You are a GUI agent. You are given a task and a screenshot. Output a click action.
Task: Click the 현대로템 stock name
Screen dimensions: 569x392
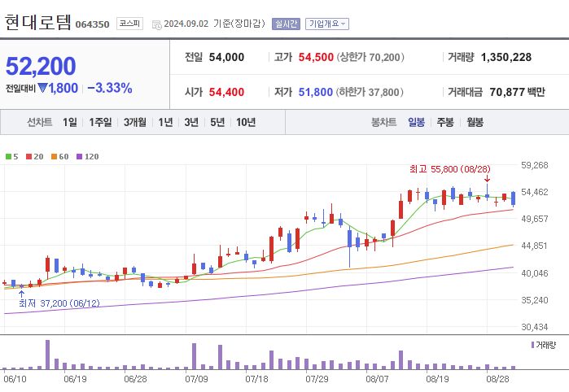[x=37, y=22]
